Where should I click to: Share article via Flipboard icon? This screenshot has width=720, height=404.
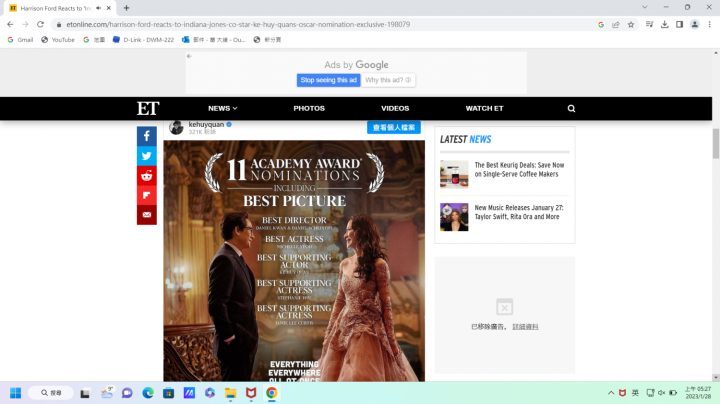coord(146,196)
